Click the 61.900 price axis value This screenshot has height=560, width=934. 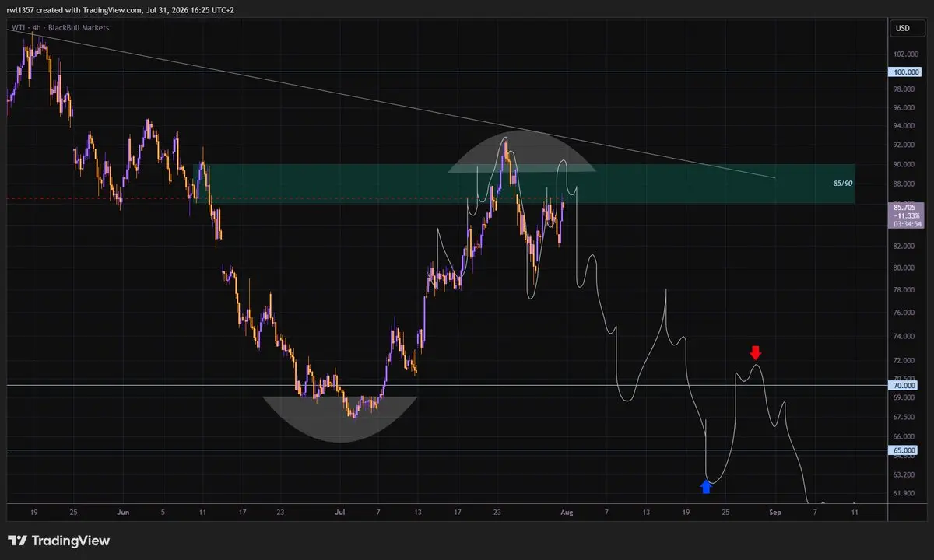(x=905, y=493)
